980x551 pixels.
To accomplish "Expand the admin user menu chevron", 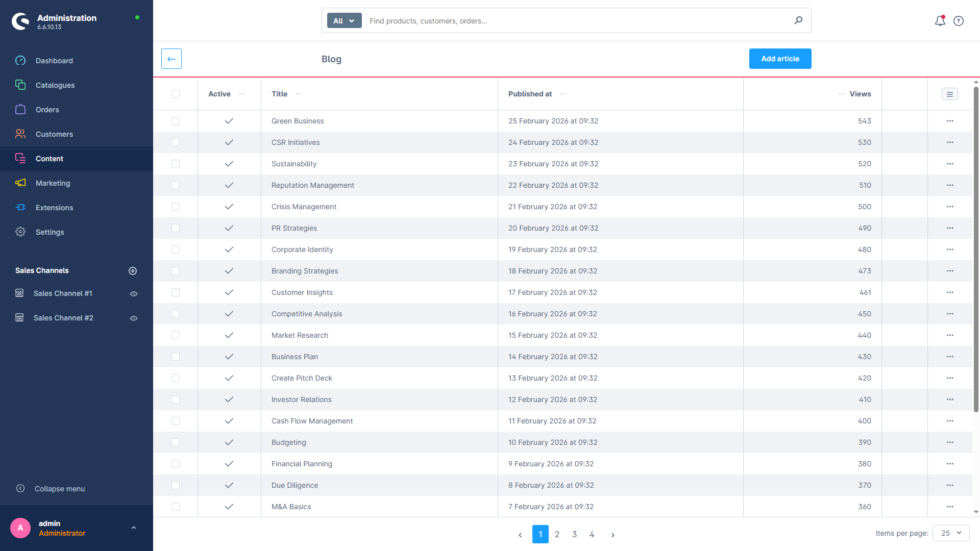I will pos(134,528).
